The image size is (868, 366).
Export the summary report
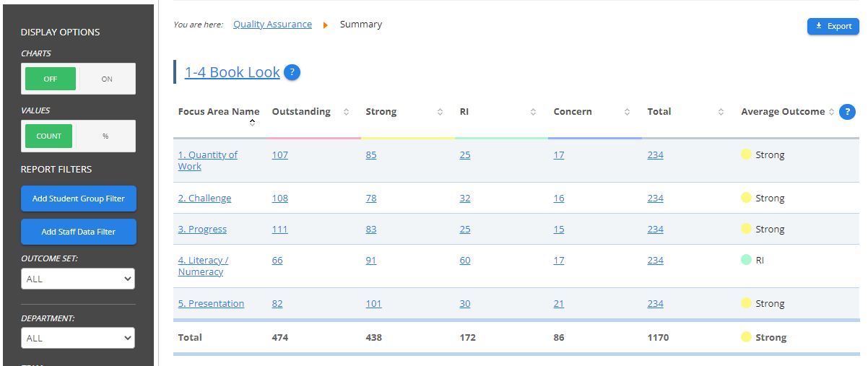833,27
